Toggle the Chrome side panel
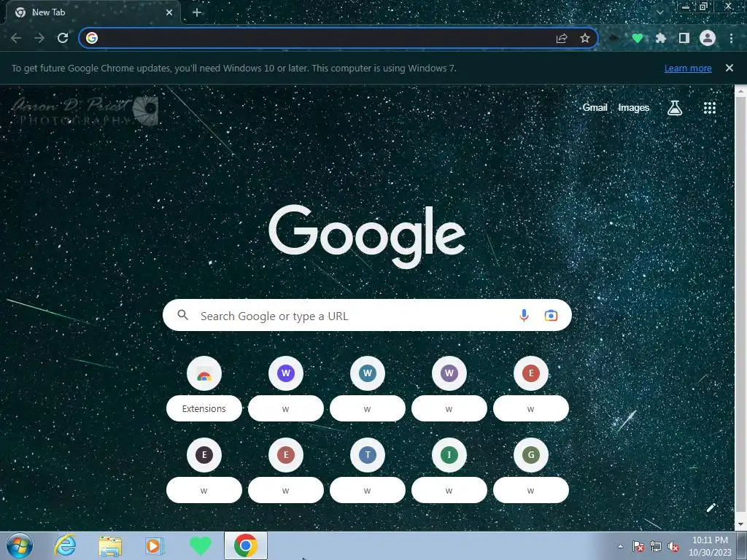Viewport: 747px width, 560px height. 684,38
